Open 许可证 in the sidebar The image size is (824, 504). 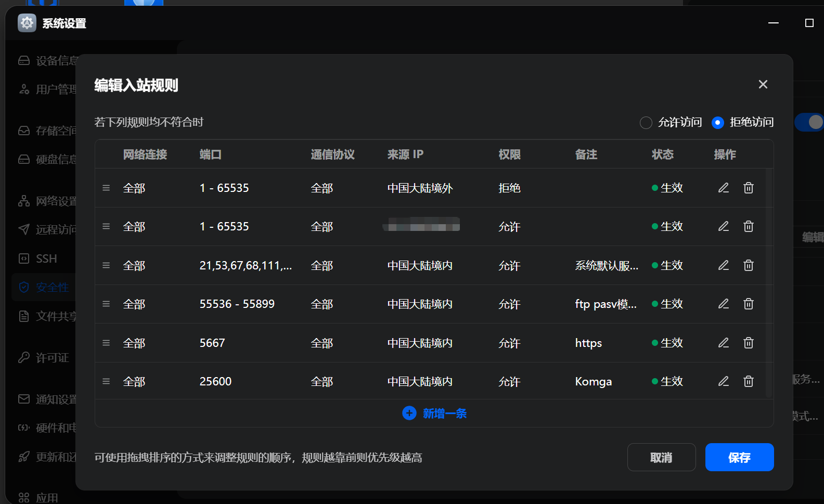(44, 357)
